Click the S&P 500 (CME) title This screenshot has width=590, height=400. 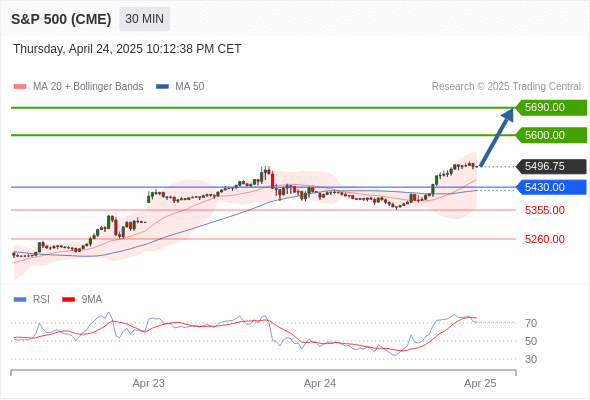pos(61,19)
